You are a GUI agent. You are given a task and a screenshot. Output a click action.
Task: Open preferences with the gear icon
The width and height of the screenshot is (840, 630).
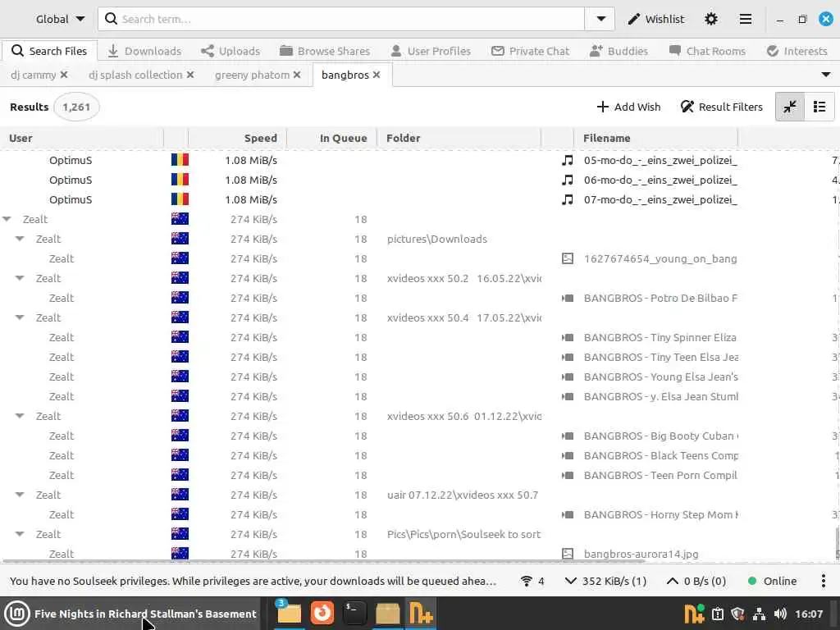(711, 20)
